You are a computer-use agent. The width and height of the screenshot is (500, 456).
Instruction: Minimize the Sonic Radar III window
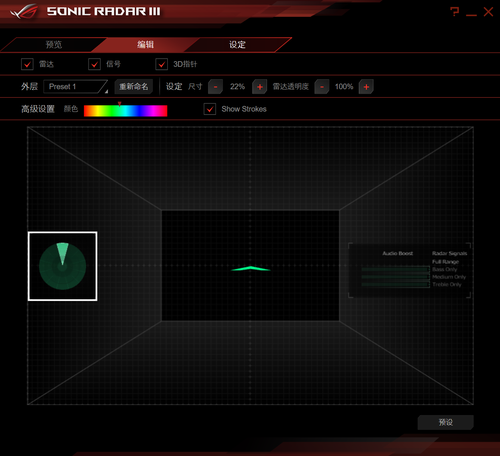471,15
